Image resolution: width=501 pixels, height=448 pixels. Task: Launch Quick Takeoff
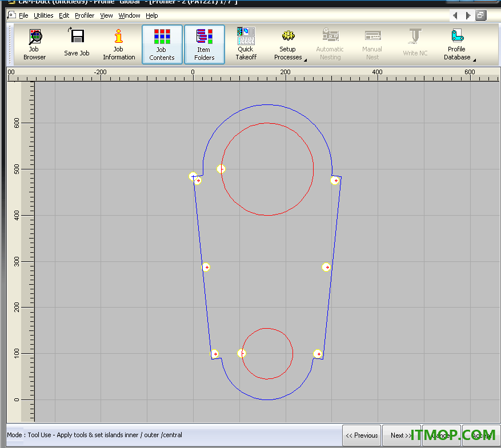pyautogui.click(x=246, y=45)
